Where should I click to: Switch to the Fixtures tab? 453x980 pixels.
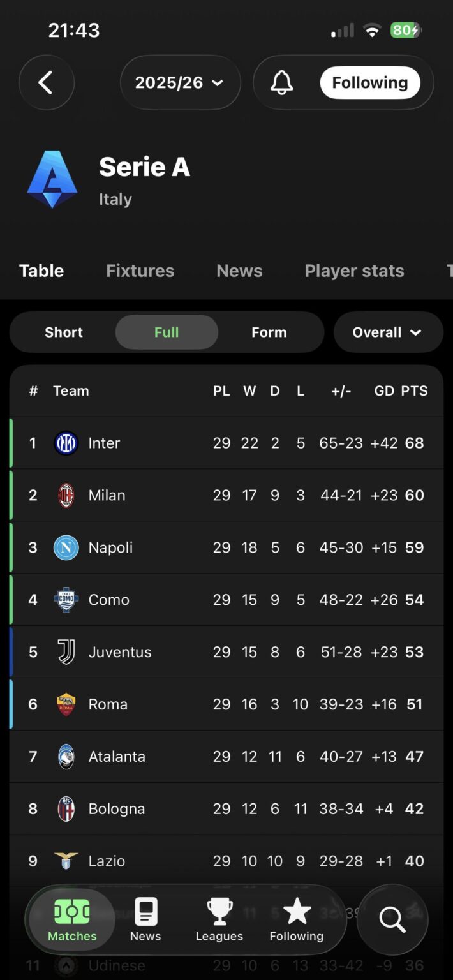click(x=140, y=271)
